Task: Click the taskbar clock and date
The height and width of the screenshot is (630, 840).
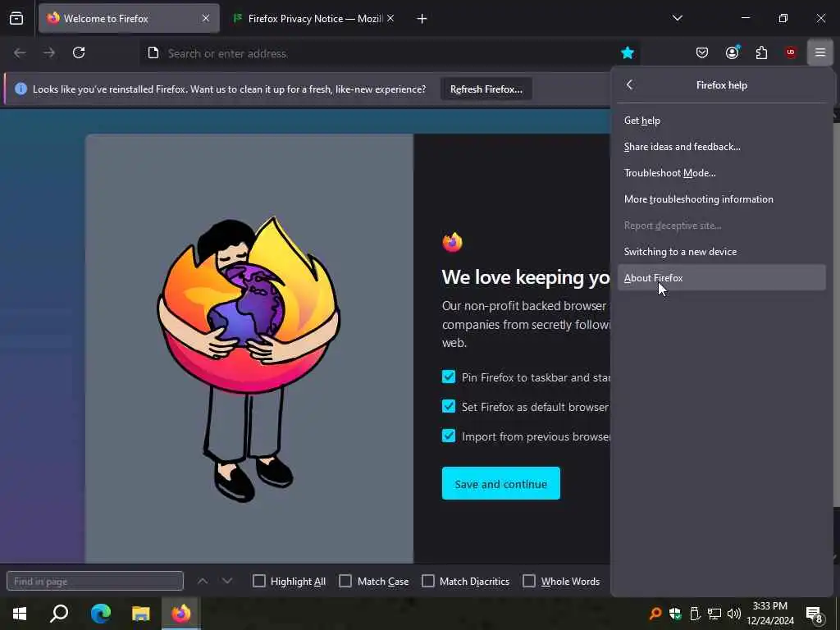Action: (769, 614)
